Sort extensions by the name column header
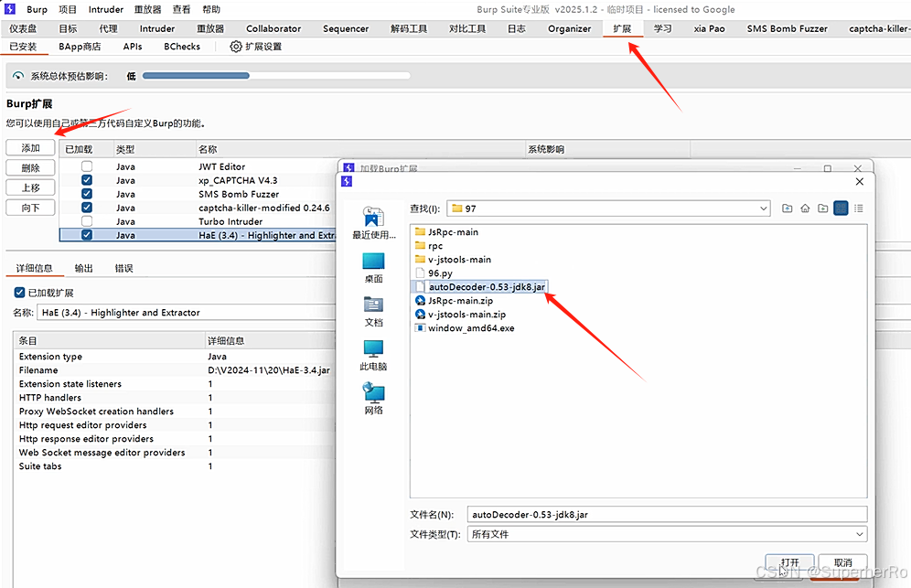 pos(360,149)
